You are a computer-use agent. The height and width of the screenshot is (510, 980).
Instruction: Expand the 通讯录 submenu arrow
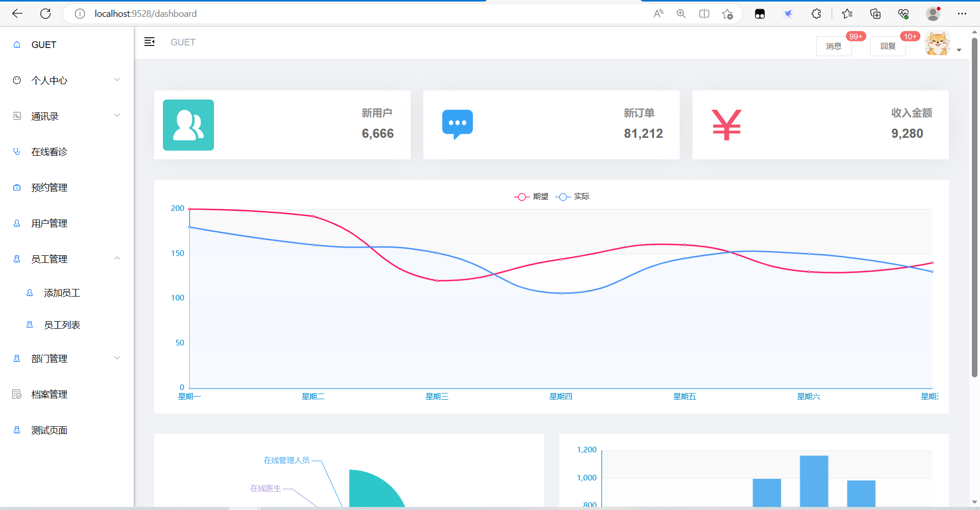tap(117, 115)
